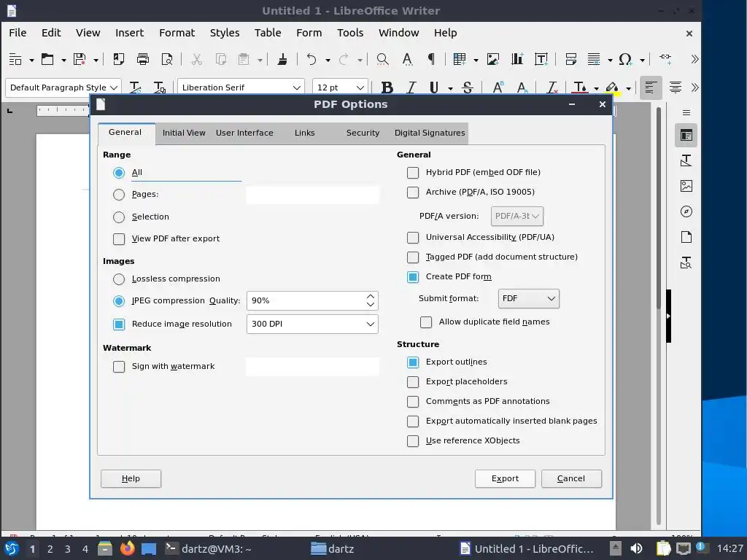747x560 pixels.
Task: Click the Insert Chart icon
Action: click(517, 59)
